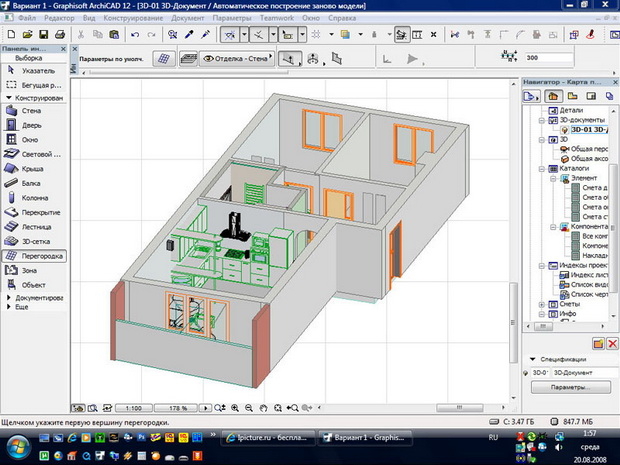This screenshot has height=465, width=620.
Task: Click the 1:100 scale button
Action: click(133, 408)
